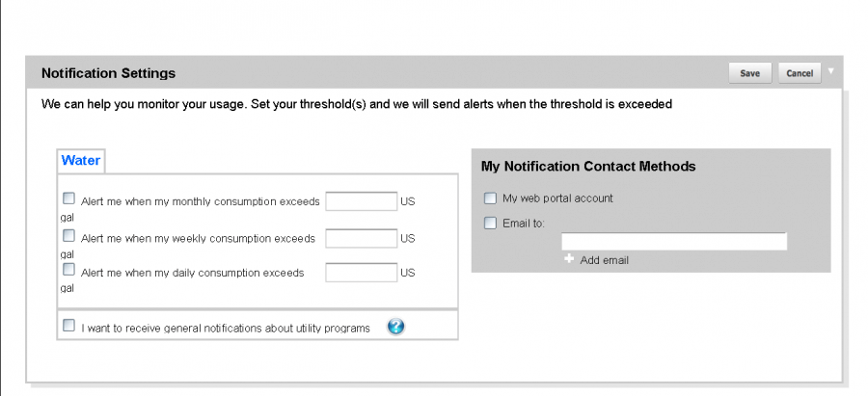This screenshot has height=396, width=868.
Task: Select the My web portal account checkbox
Action: (x=490, y=198)
